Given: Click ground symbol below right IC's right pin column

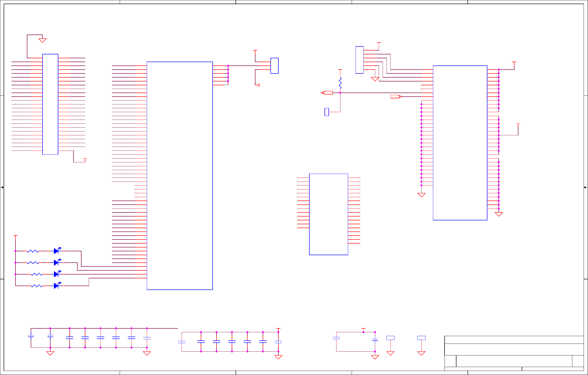Looking at the screenshot, I should coord(499,214).
